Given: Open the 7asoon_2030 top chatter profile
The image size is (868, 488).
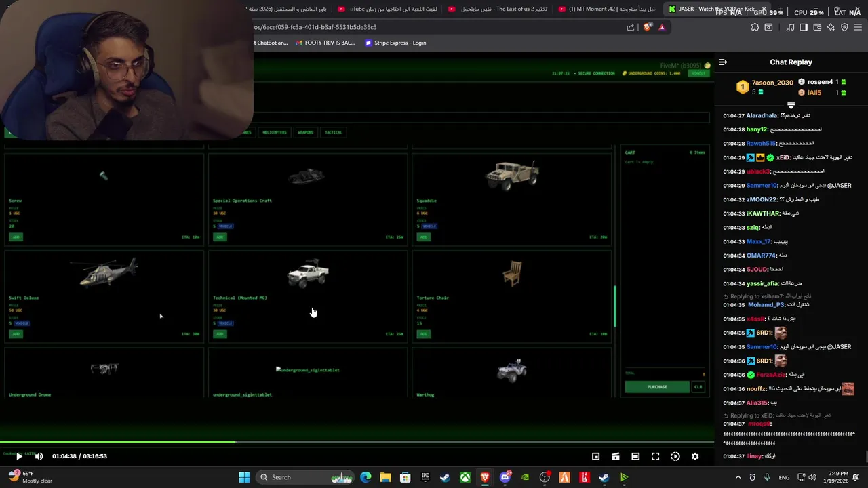Looking at the screenshot, I should click(772, 83).
